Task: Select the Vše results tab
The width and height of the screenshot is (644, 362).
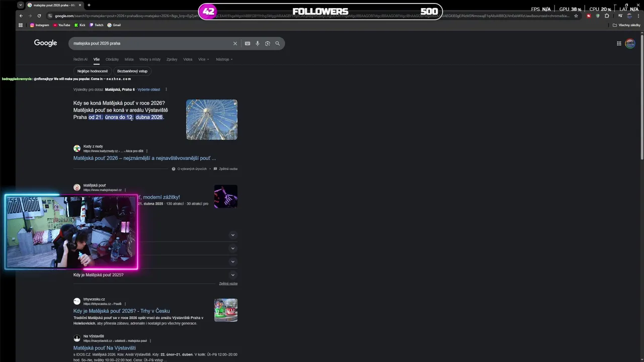Action: point(97,59)
